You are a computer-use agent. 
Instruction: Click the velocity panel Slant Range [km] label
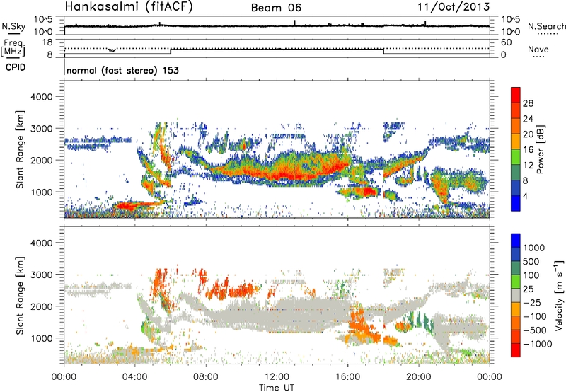[20, 296]
